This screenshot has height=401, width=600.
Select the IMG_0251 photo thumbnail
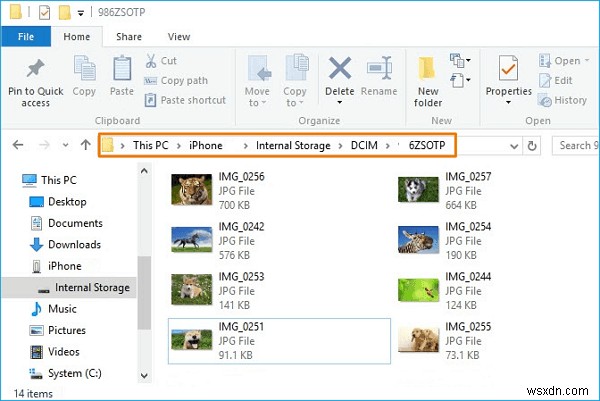190,336
